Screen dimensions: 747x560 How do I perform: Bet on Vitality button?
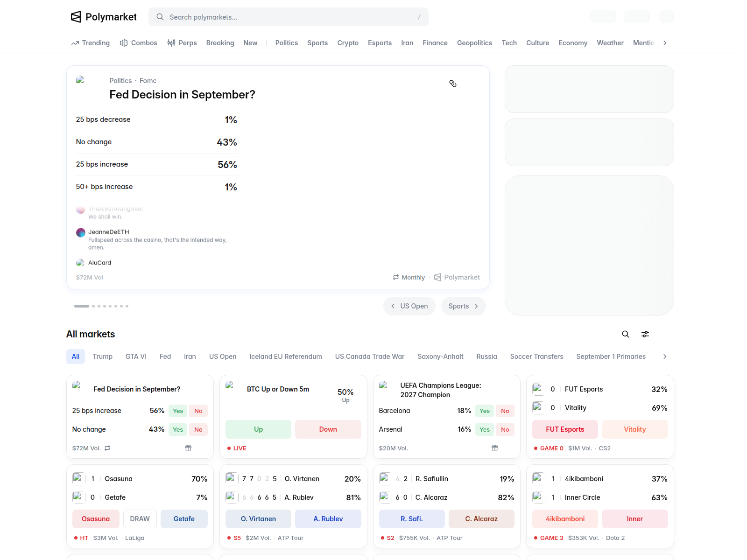click(635, 429)
